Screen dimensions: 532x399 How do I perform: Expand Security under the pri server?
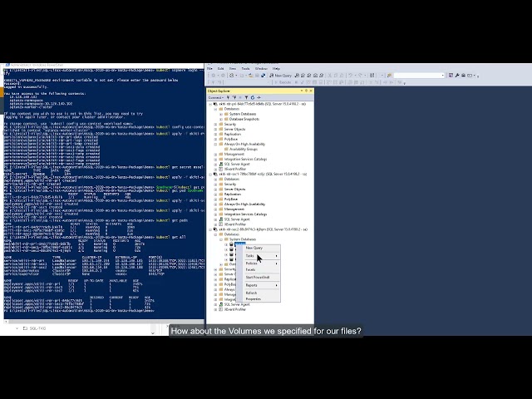pyautogui.click(x=215, y=125)
